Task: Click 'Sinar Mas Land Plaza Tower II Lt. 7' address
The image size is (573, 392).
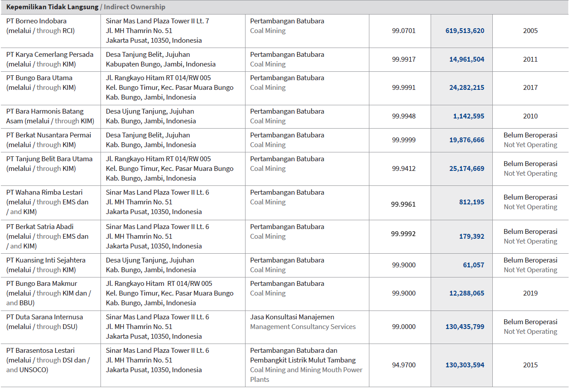Action: (157, 21)
